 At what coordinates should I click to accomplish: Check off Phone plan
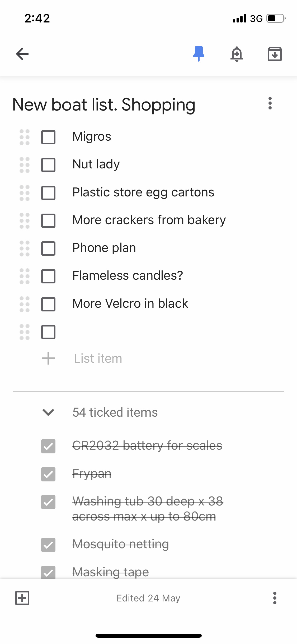48,248
